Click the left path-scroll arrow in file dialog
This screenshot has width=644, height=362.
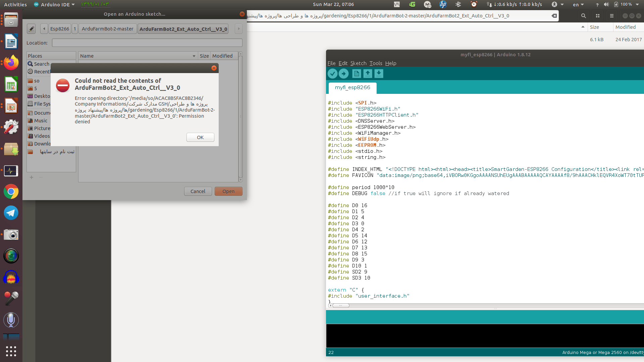[x=44, y=29]
